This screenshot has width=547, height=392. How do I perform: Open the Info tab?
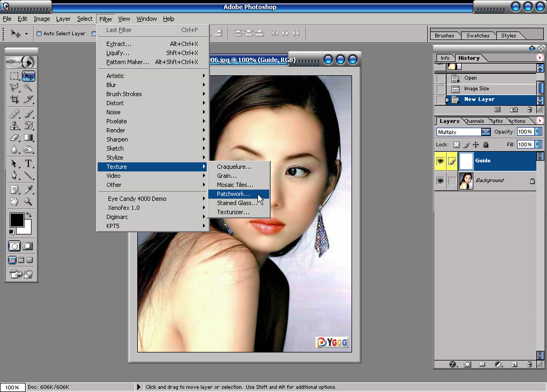(445, 58)
